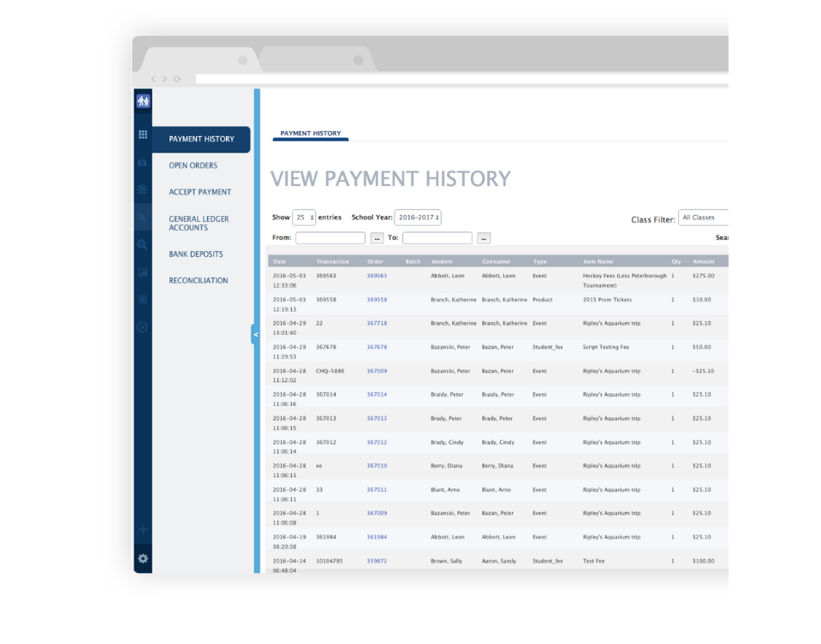Click the magnifier search icon in sidebar

point(142,245)
